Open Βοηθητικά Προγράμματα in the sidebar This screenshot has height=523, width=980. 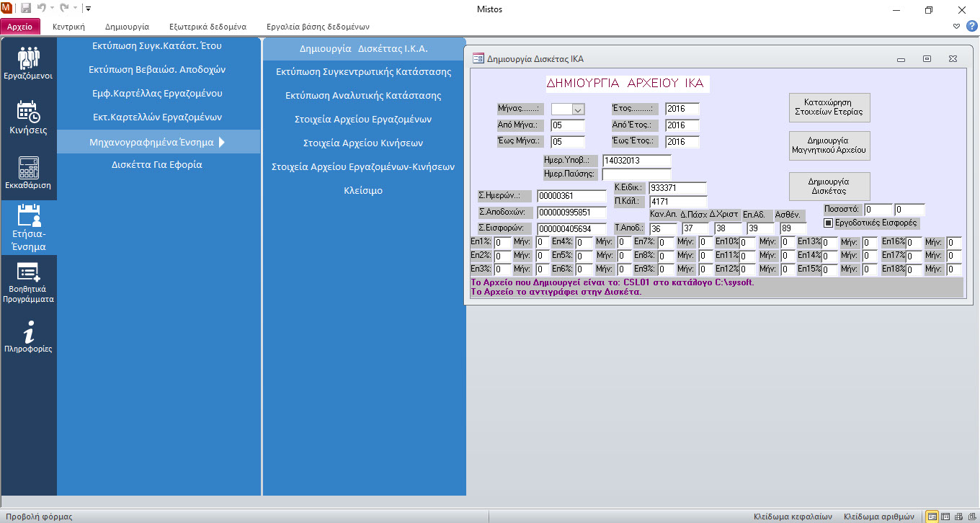coord(28,284)
